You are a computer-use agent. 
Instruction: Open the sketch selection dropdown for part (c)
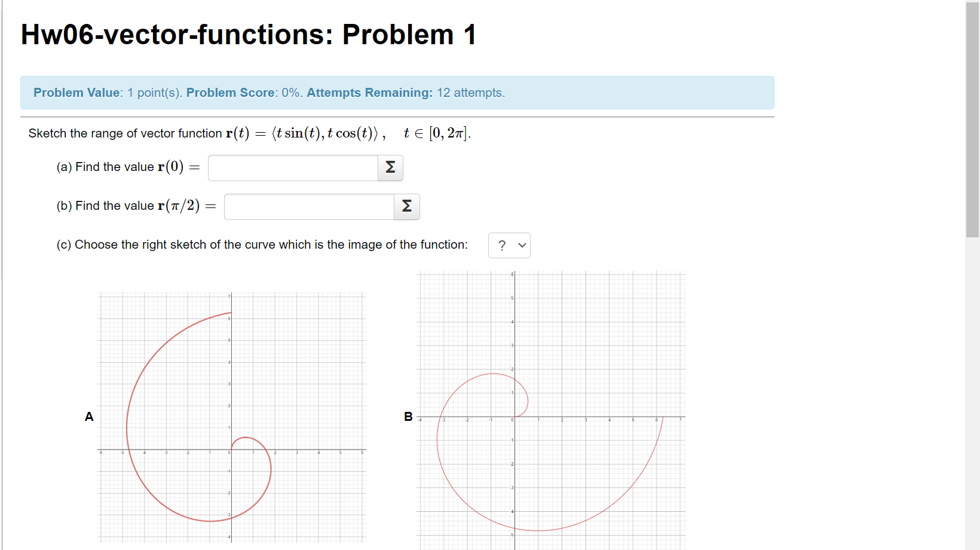[509, 245]
